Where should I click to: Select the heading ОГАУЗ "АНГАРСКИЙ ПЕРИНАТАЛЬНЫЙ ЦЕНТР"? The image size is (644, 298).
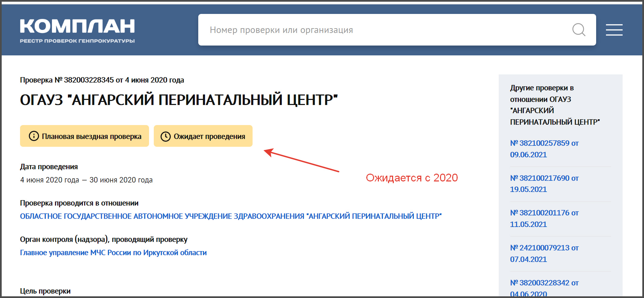pos(179,100)
